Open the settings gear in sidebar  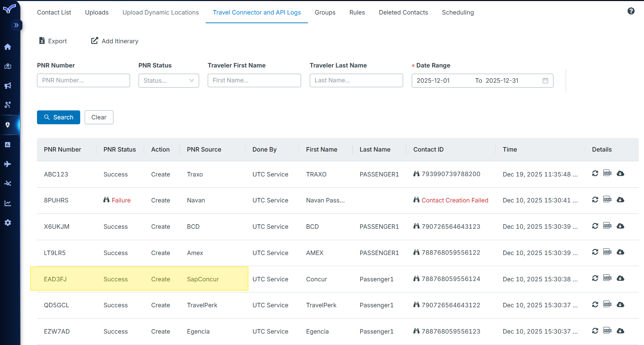tap(8, 223)
